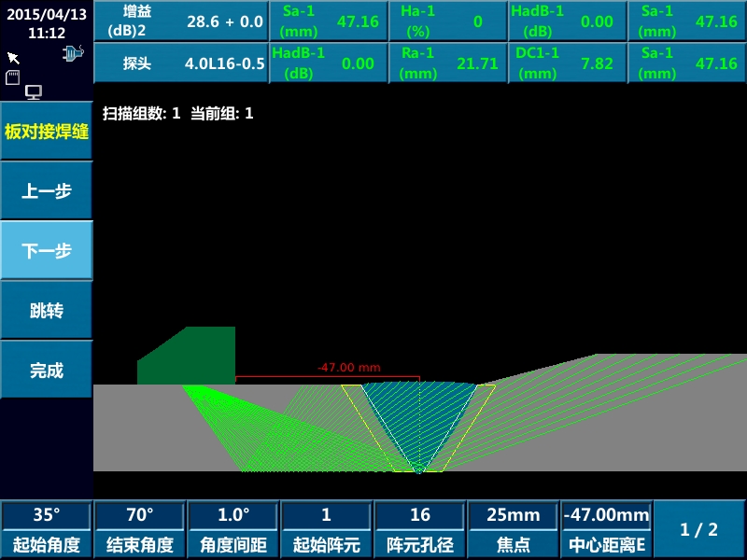Click the monitor display icon

click(34, 91)
